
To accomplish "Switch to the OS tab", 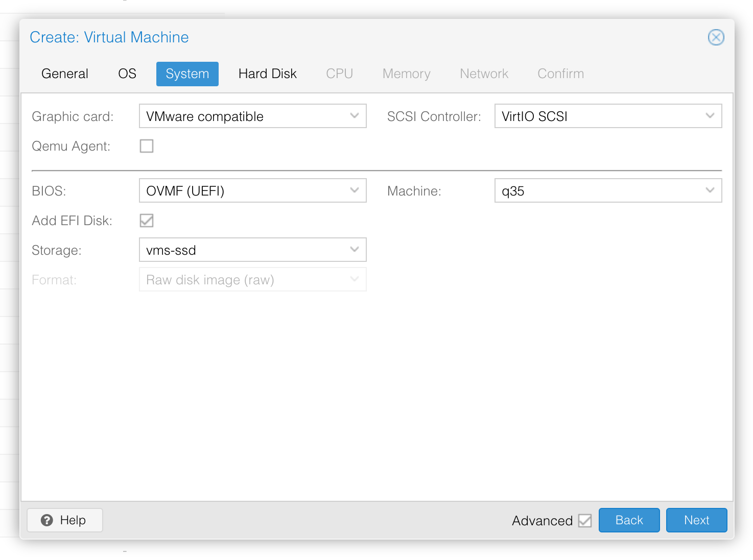I will point(127,74).
